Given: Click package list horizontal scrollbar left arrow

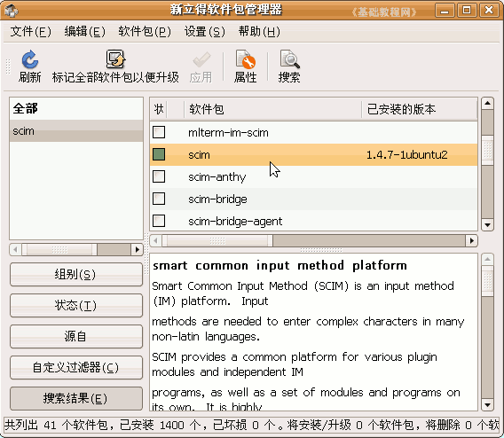Looking at the screenshot, I should point(155,240).
